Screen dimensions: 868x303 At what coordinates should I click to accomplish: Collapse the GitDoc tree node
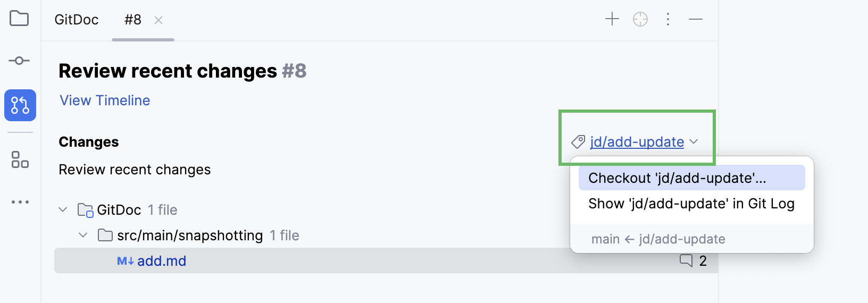click(63, 209)
